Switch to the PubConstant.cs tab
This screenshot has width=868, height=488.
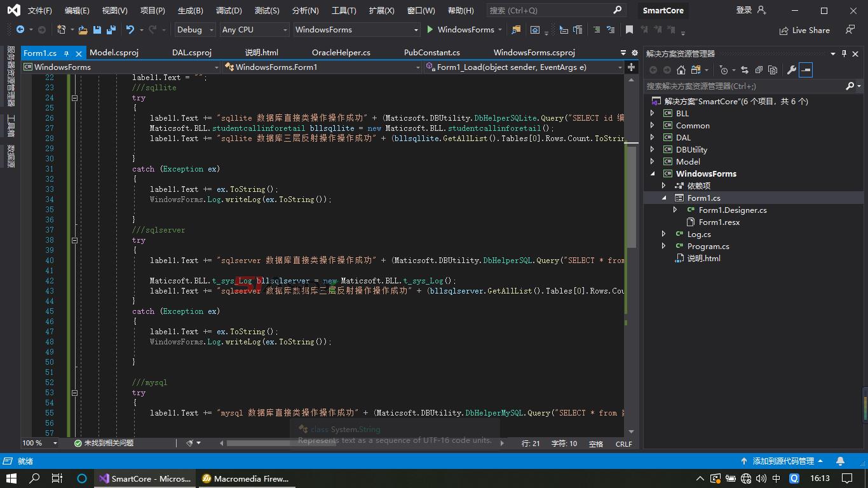pos(431,53)
